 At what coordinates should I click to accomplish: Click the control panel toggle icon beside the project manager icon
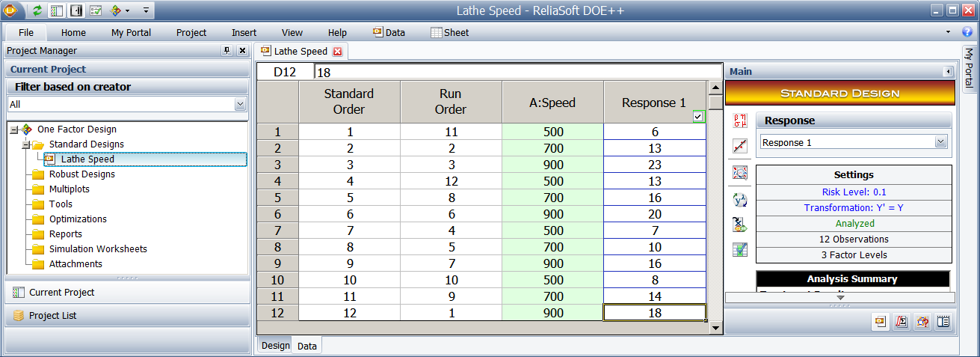(x=76, y=10)
